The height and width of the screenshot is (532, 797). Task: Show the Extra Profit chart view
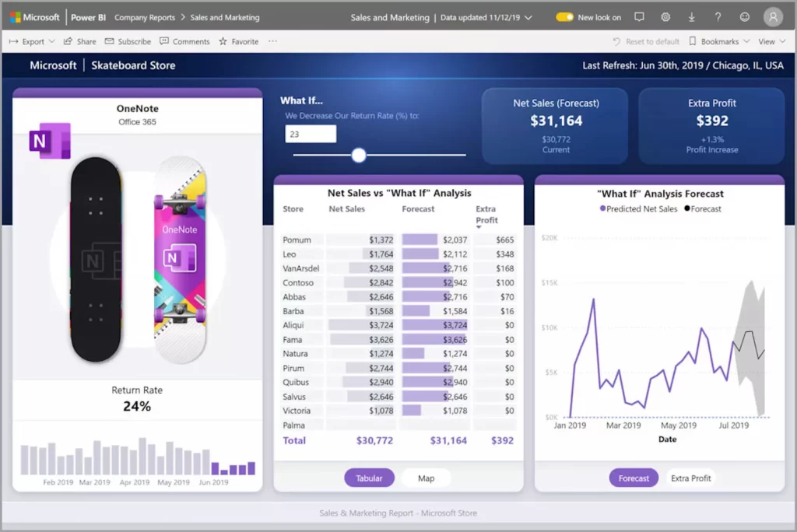pyautogui.click(x=691, y=478)
